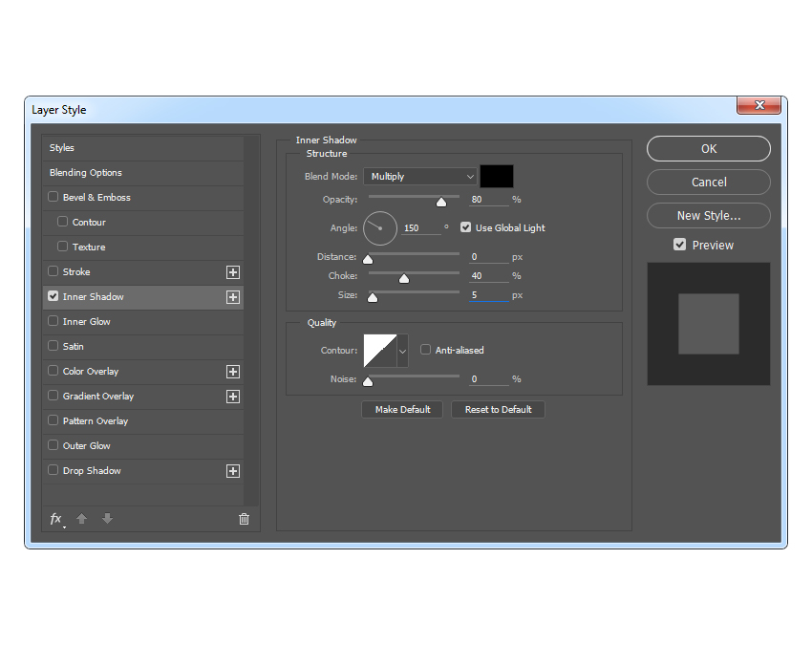812x645 pixels.
Task: Click the fx effects menu icon
Action: tap(55, 519)
